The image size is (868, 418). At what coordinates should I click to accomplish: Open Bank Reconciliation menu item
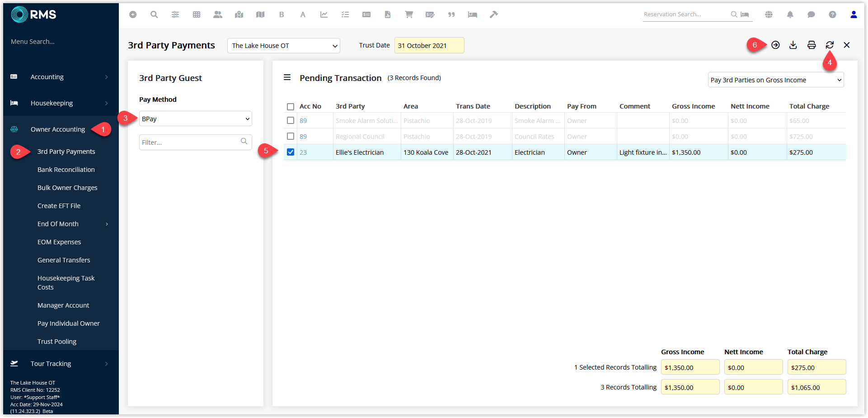(66, 170)
